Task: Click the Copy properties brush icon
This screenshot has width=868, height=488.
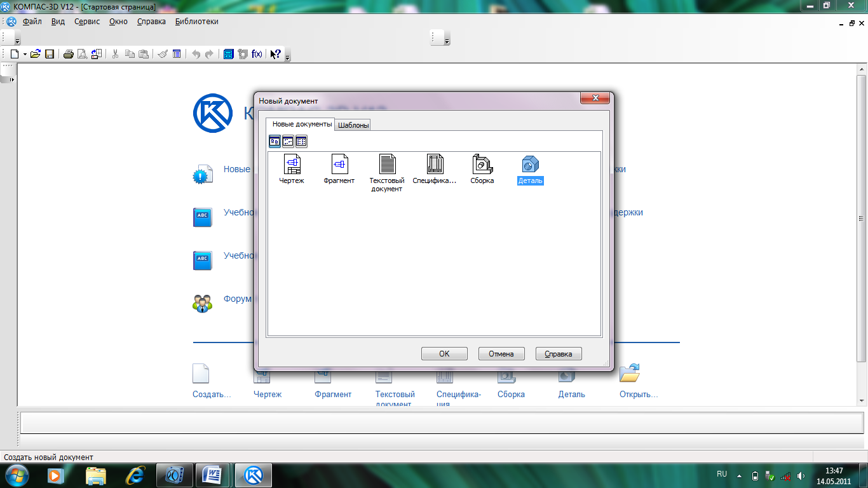Action: point(163,54)
